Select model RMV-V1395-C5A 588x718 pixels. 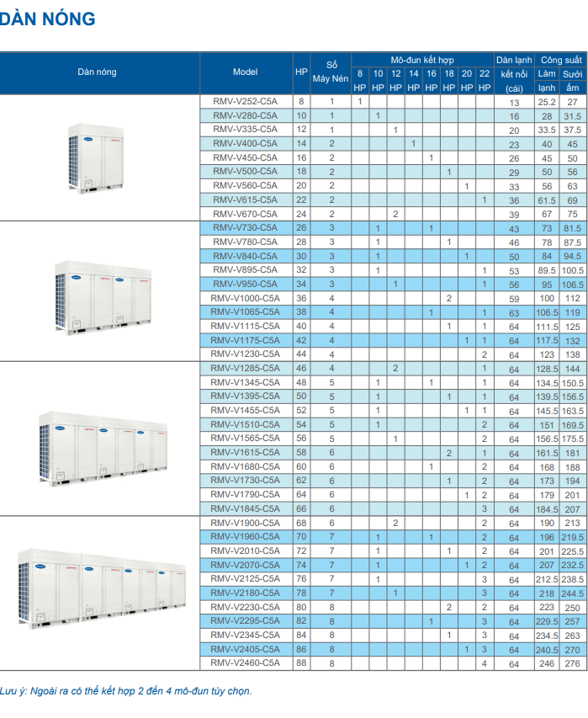246,396
